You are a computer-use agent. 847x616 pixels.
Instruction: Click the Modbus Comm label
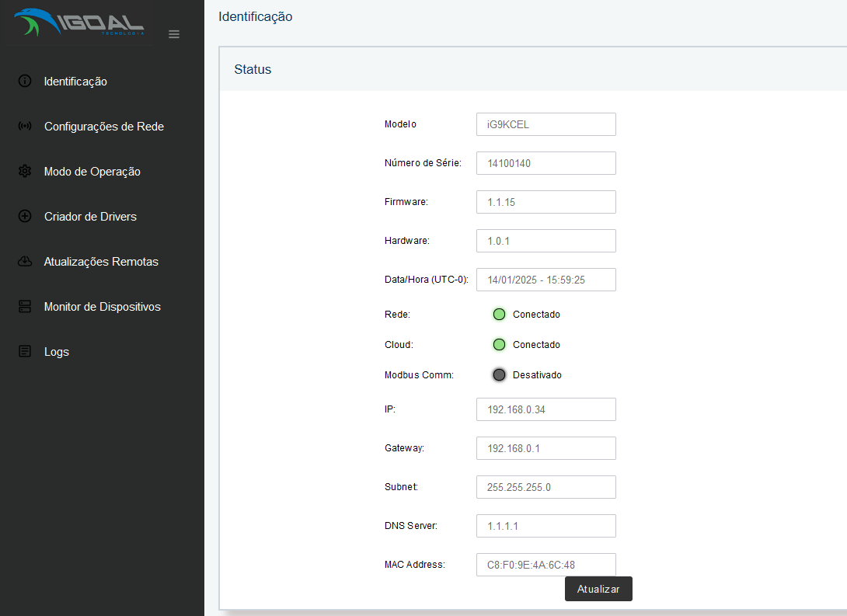pyautogui.click(x=419, y=374)
